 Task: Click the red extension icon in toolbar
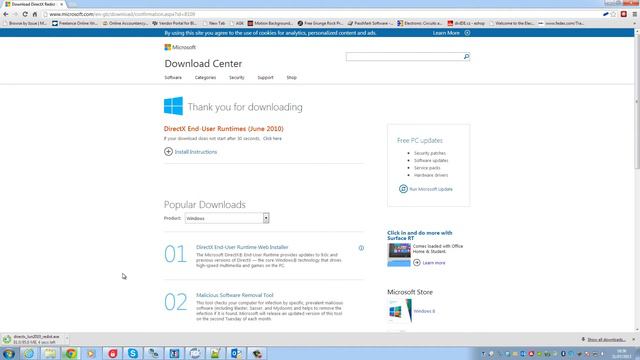coord(624,14)
